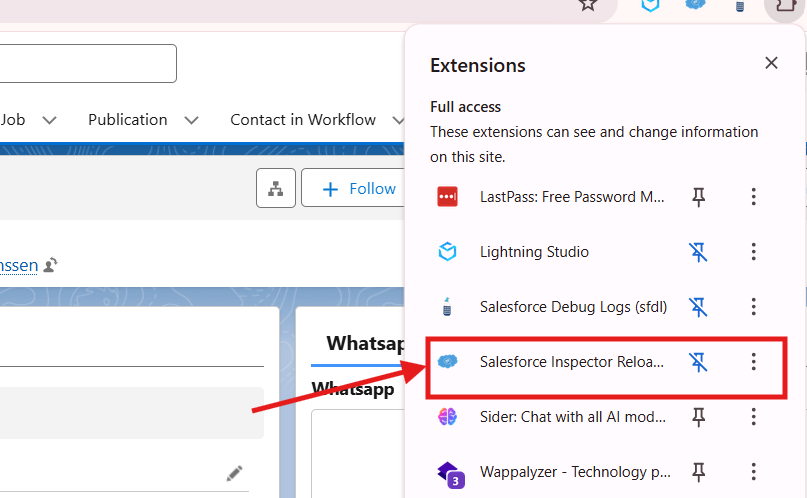Pin Wappalyzer extension to the toolbar
The width and height of the screenshot is (807, 498).
(x=698, y=472)
